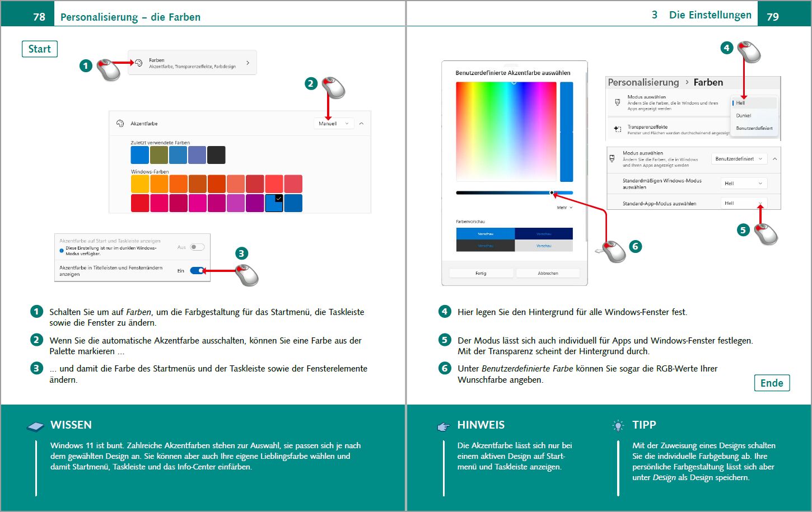This screenshot has width=812, height=512.
Task: Toggle accent color on Titelleisten switch
Action: point(197,270)
